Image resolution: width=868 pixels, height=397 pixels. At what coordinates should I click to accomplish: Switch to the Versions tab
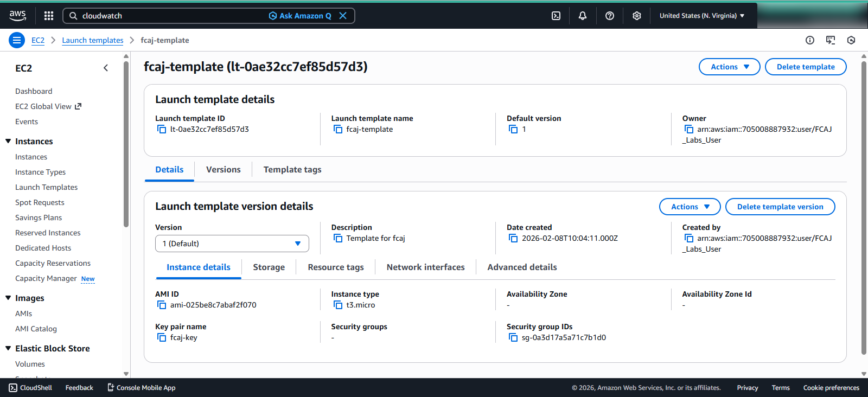224,170
